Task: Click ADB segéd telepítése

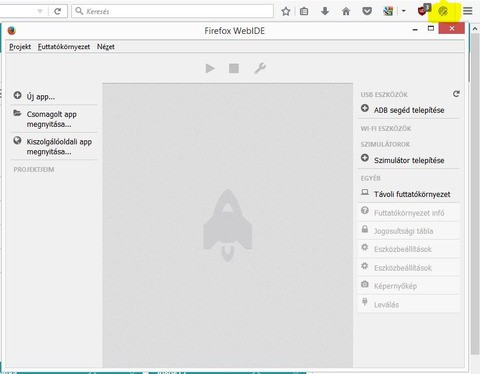Action: click(409, 110)
